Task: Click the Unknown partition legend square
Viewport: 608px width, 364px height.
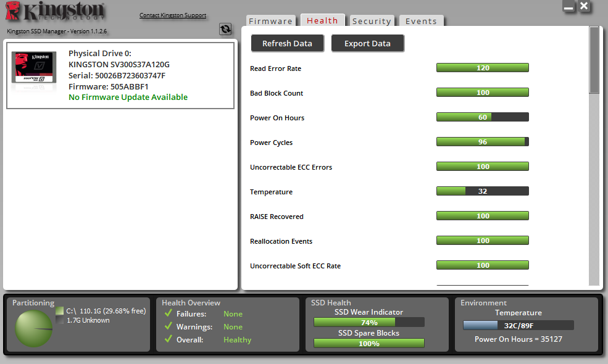Action: point(59,320)
